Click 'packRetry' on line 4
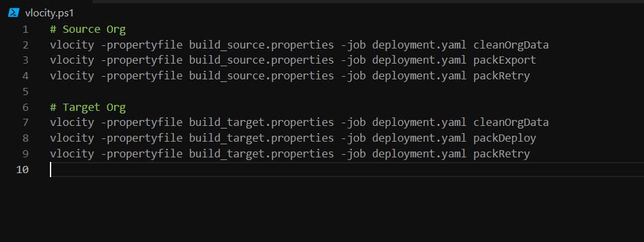The height and width of the screenshot is (242, 644). (502, 76)
